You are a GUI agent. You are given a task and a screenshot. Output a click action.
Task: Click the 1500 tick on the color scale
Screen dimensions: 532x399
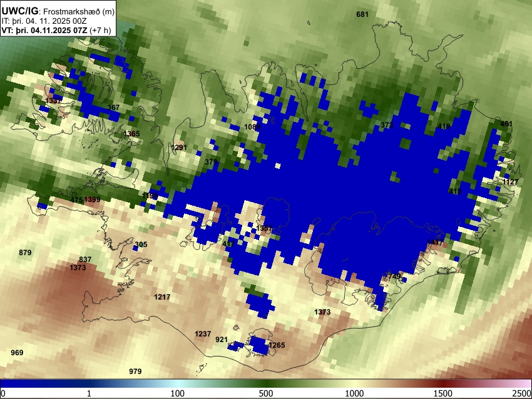point(443,393)
